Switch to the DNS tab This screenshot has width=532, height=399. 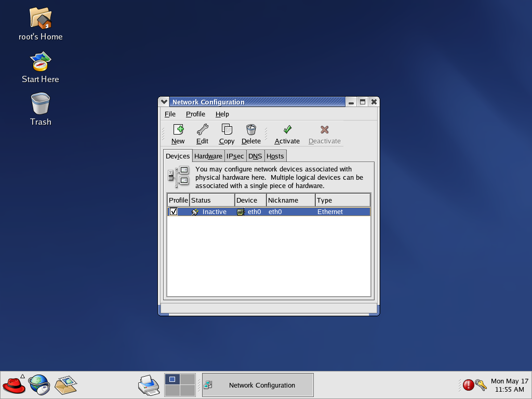click(x=255, y=156)
